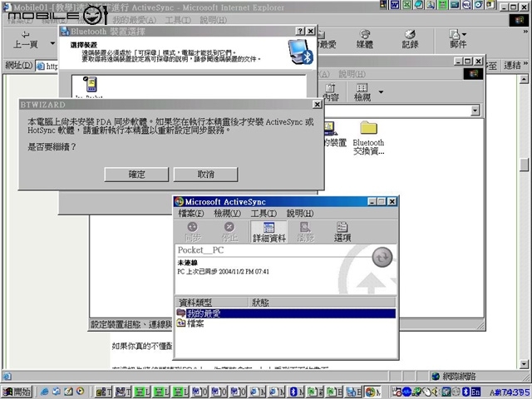Click the Pocket__PC device name text
This screenshot has width=532, height=399.
click(x=200, y=250)
